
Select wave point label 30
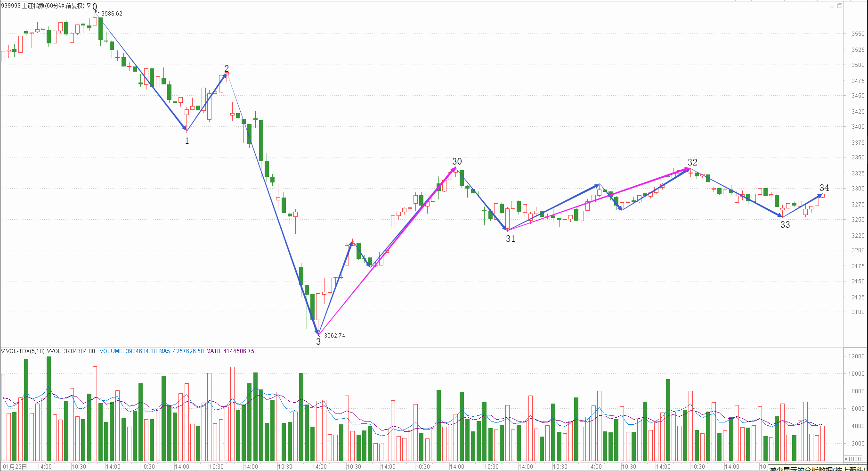(x=457, y=162)
